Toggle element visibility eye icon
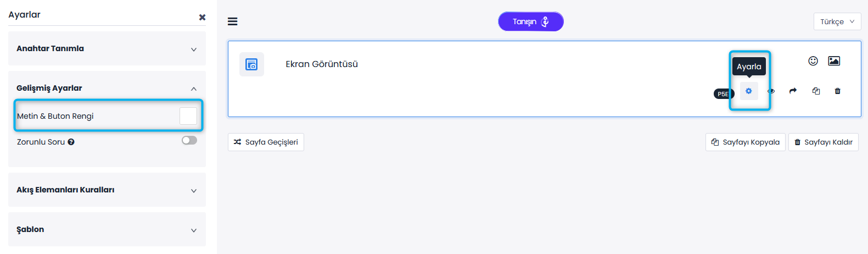Viewport: 868px width, 254px height. coord(771,91)
